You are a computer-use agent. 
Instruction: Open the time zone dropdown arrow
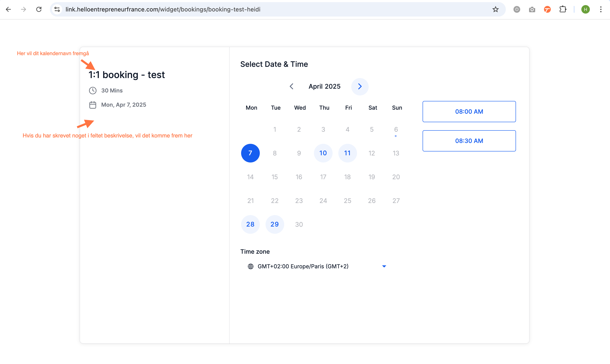click(384, 266)
